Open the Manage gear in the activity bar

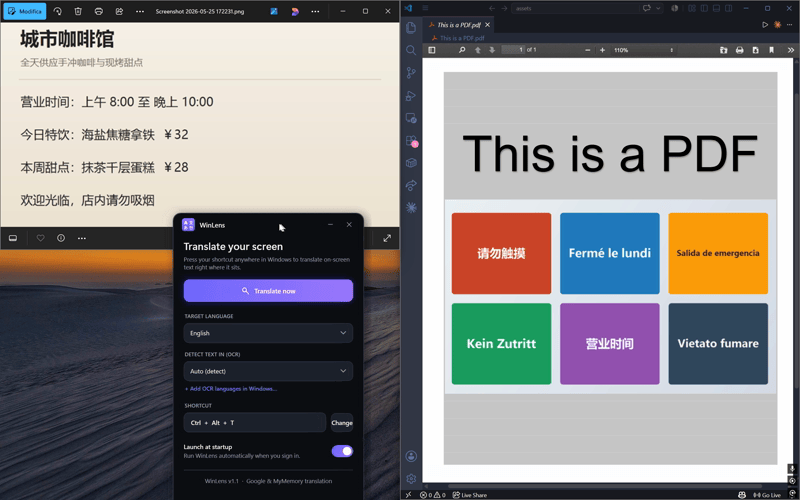click(x=411, y=479)
